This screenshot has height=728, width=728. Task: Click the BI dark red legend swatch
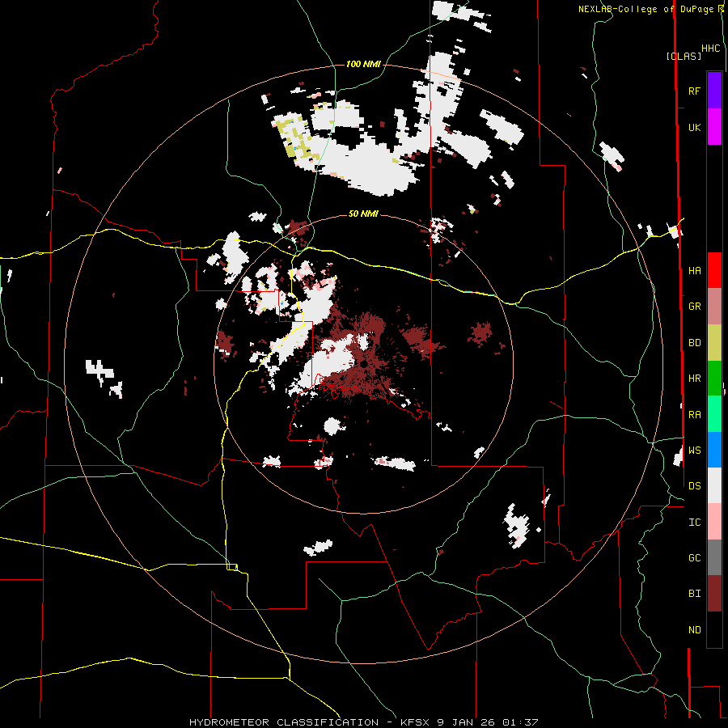(x=714, y=594)
